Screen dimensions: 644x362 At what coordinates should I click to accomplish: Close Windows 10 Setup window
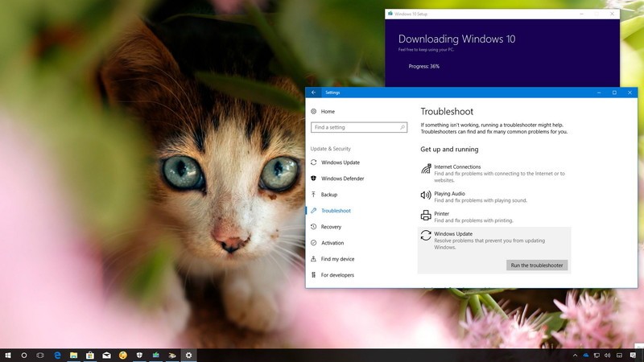point(612,14)
